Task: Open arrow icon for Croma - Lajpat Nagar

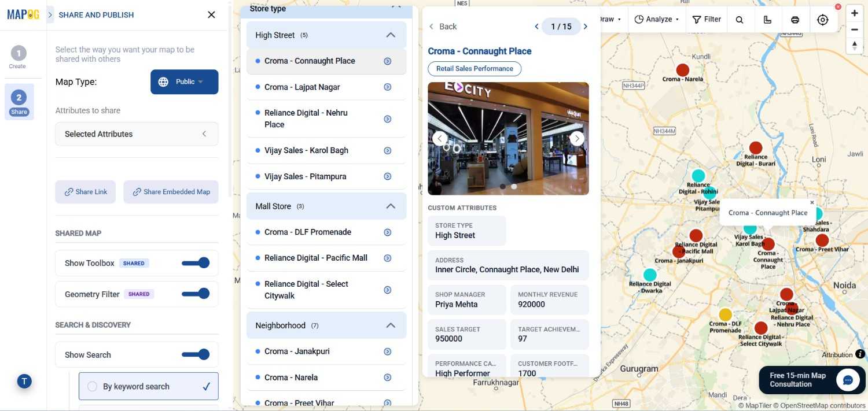Action: click(x=388, y=87)
